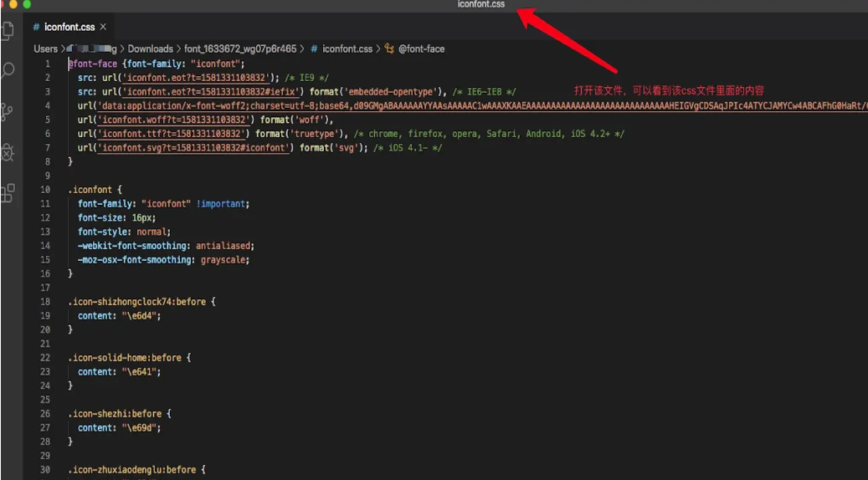The width and height of the screenshot is (868, 480).
Task: Follow the 'iconfont.eot?t=1581331103832' link on line 2
Action: 195,78
